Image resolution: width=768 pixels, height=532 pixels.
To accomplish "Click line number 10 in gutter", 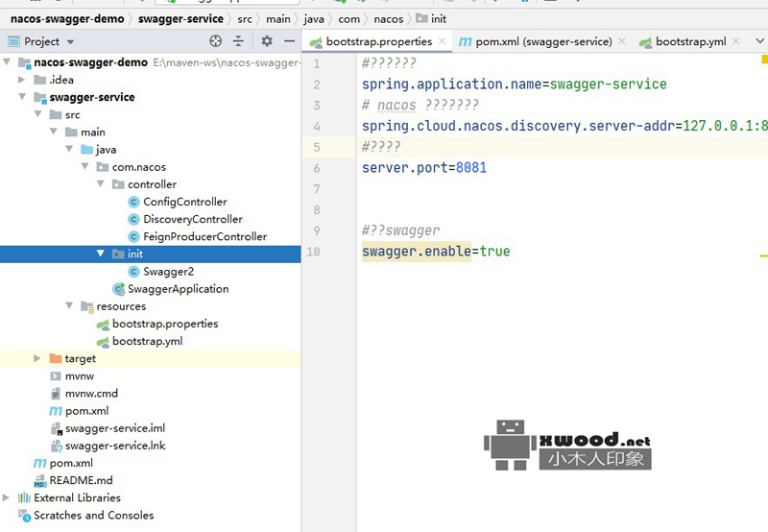I will click(x=314, y=252).
